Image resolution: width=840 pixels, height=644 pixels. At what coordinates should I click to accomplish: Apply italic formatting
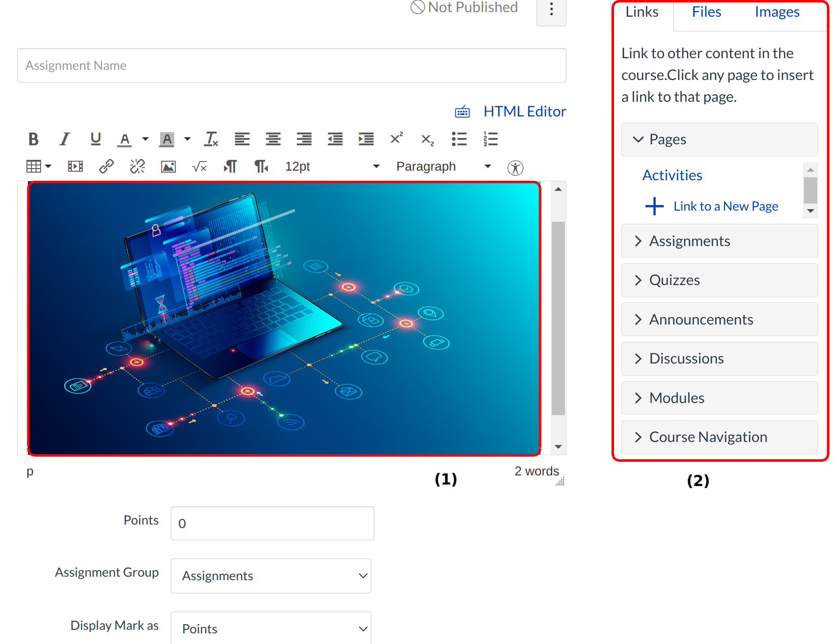[64, 139]
